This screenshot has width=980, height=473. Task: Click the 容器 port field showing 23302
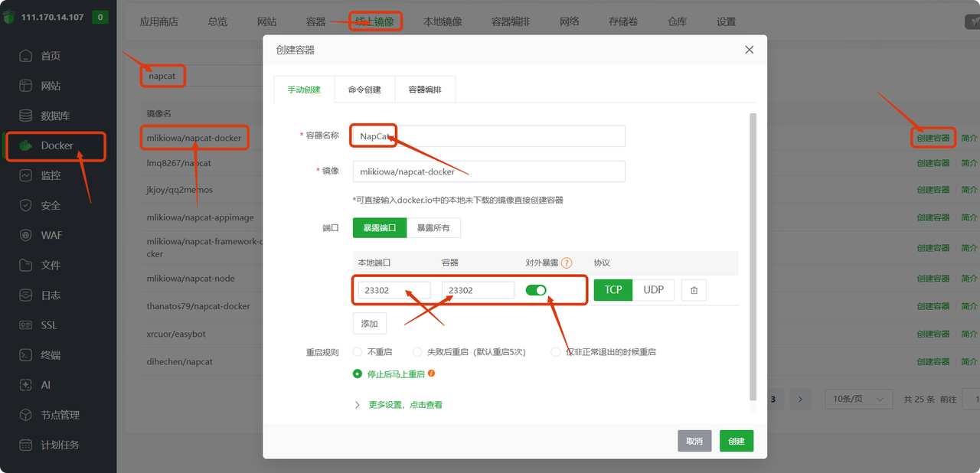point(479,290)
